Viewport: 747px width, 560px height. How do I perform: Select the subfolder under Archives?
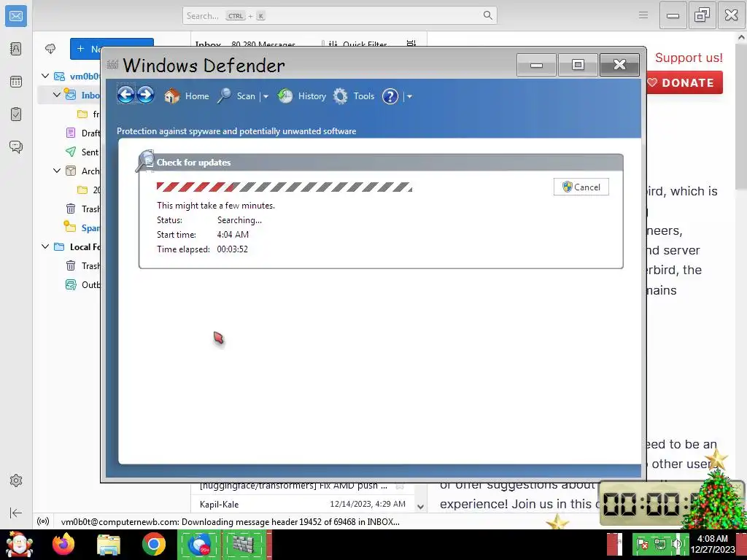tap(88, 190)
